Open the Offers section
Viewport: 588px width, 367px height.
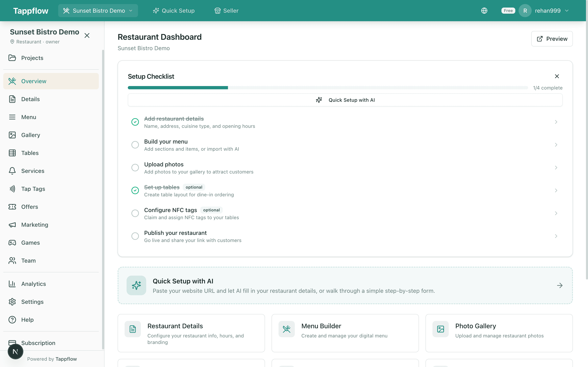tap(29, 207)
